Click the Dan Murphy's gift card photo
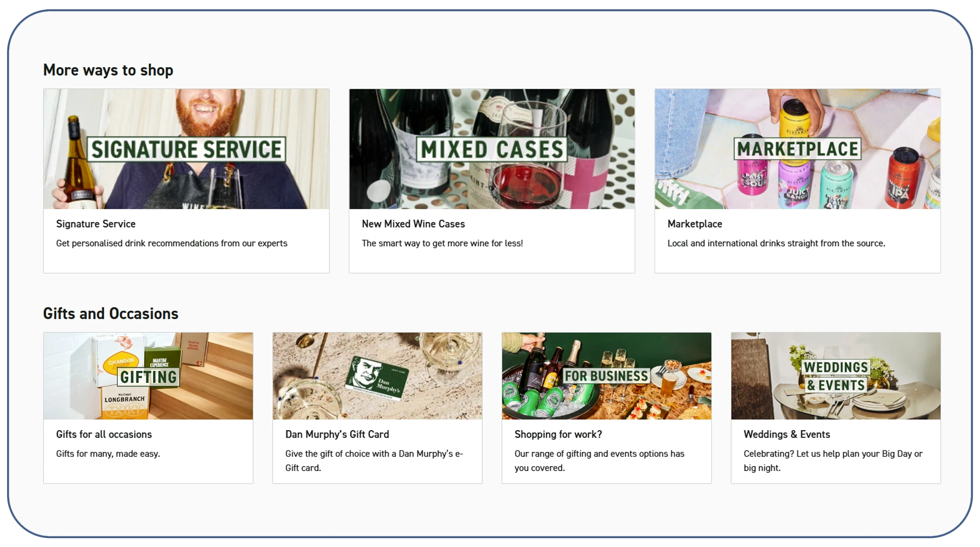This screenshot has height=547, width=980. 377,376
